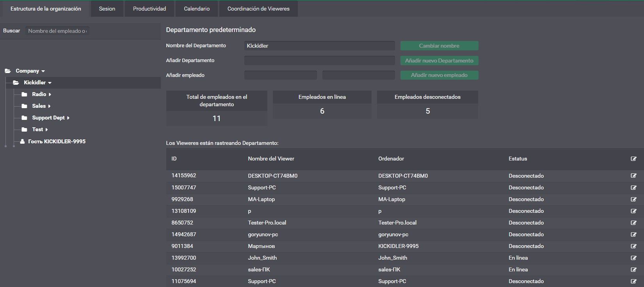The width and height of the screenshot is (644, 287).
Task: Edit viewer row 9929268 MA-Laptop
Action: pyautogui.click(x=633, y=199)
